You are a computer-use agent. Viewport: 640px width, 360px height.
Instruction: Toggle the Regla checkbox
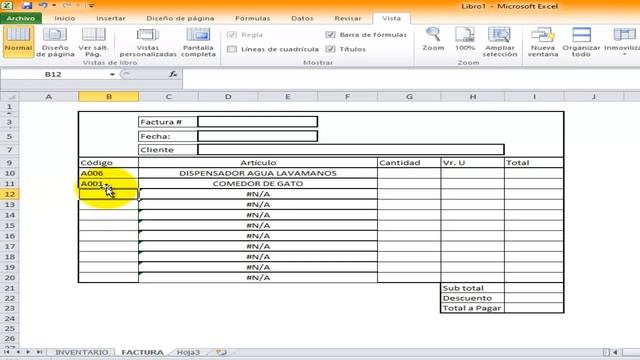tap(232, 35)
